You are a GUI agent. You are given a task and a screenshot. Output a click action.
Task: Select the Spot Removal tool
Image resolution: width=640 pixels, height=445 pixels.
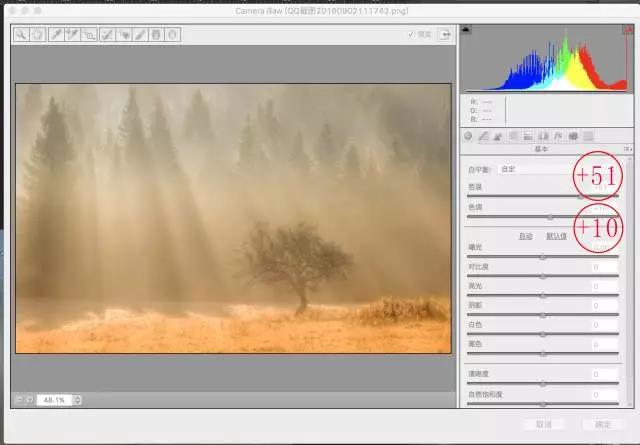tap(107, 35)
